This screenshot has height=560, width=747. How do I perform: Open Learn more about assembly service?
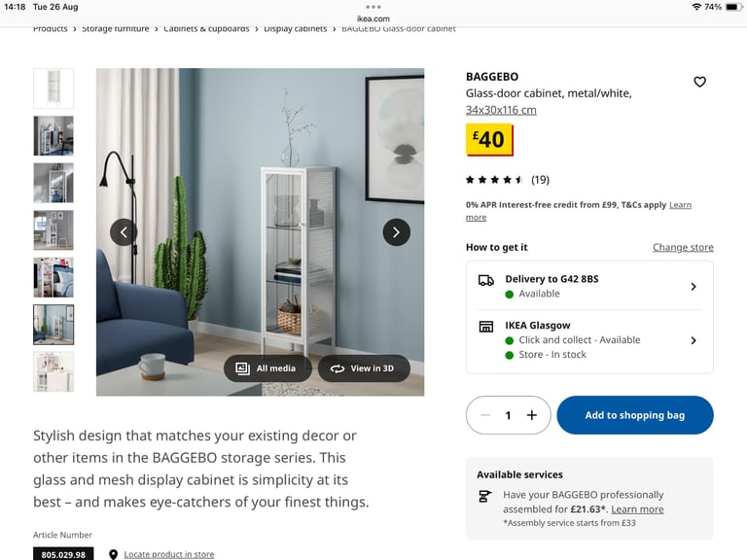point(637,509)
